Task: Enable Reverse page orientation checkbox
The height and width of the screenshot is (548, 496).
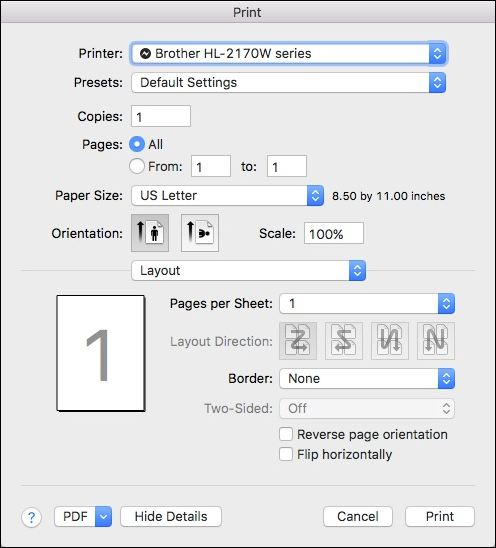Action: pos(286,434)
